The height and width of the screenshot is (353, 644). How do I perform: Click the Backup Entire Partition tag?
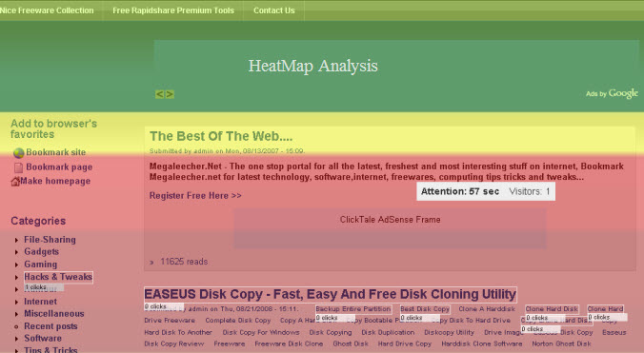click(353, 308)
